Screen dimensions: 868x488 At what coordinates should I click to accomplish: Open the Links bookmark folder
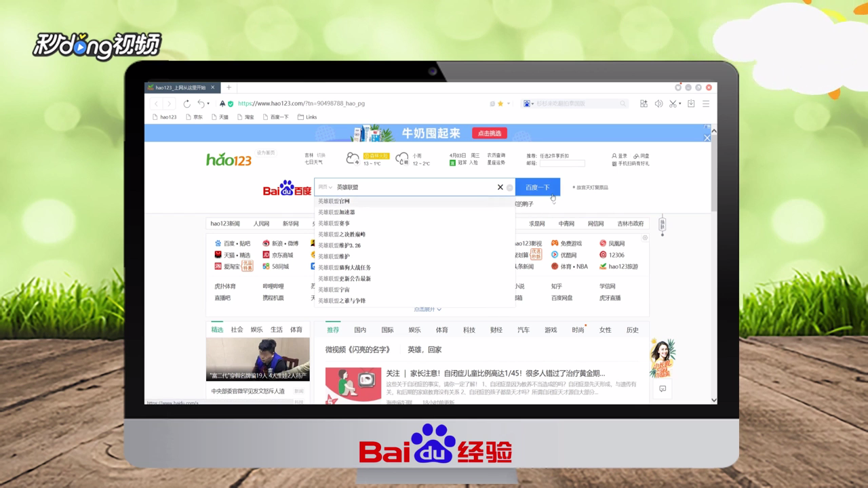pyautogui.click(x=307, y=117)
